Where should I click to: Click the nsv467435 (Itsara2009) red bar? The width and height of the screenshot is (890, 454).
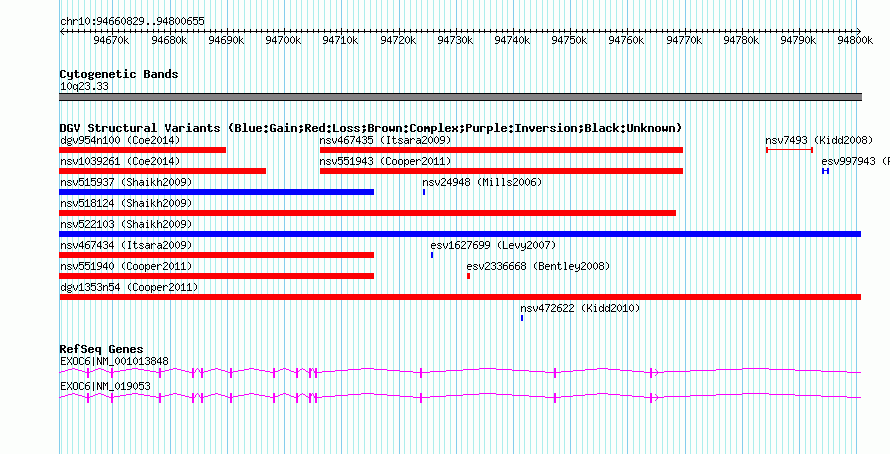pyautogui.click(x=501, y=150)
